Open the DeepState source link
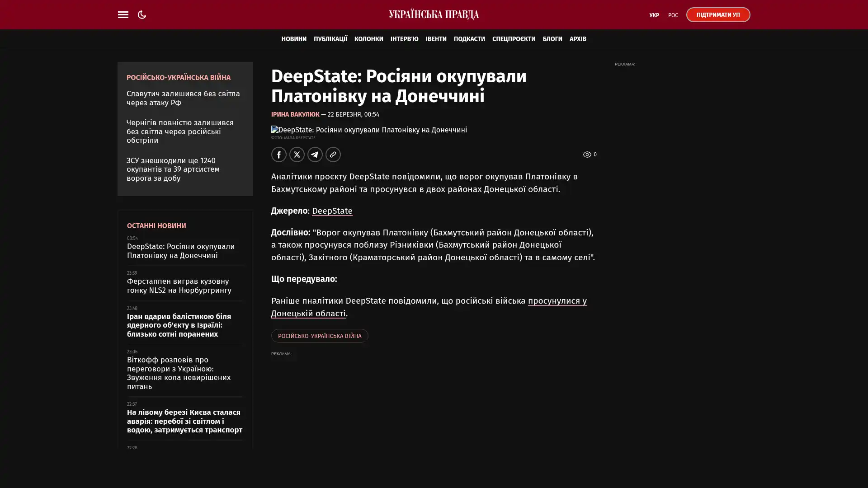The width and height of the screenshot is (868, 488). click(332, 211)
